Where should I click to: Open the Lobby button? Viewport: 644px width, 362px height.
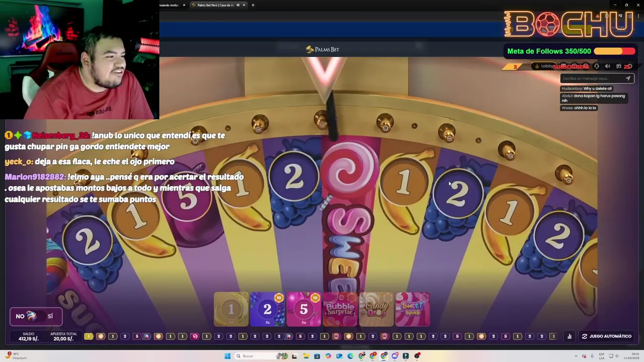pyautogui.click(x=543, y=66)
